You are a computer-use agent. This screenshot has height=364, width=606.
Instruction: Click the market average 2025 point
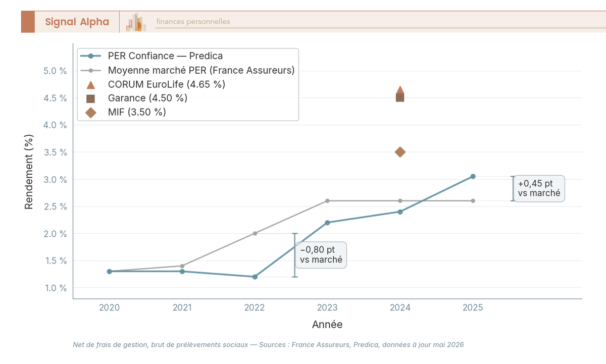(473, 201)
